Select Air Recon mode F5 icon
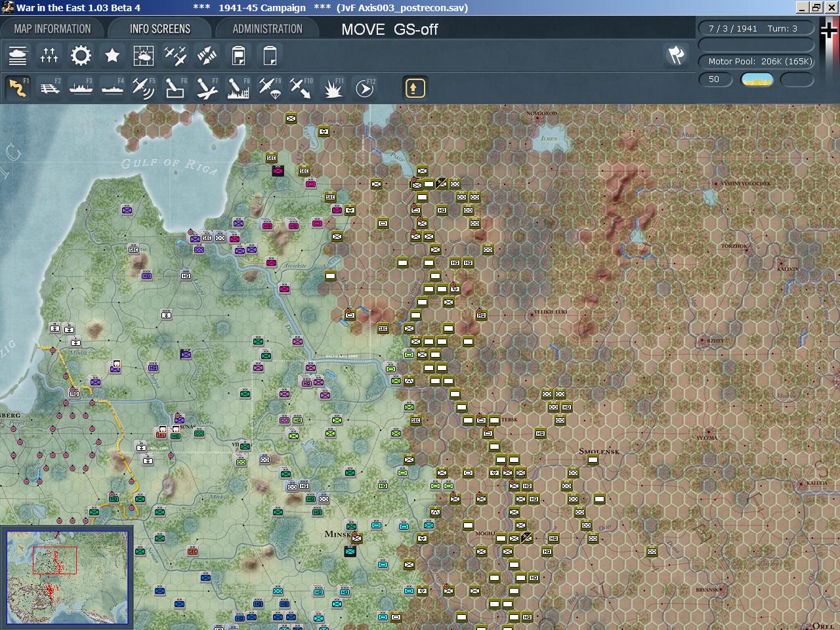840x630 pixels. tap(144, 88)
